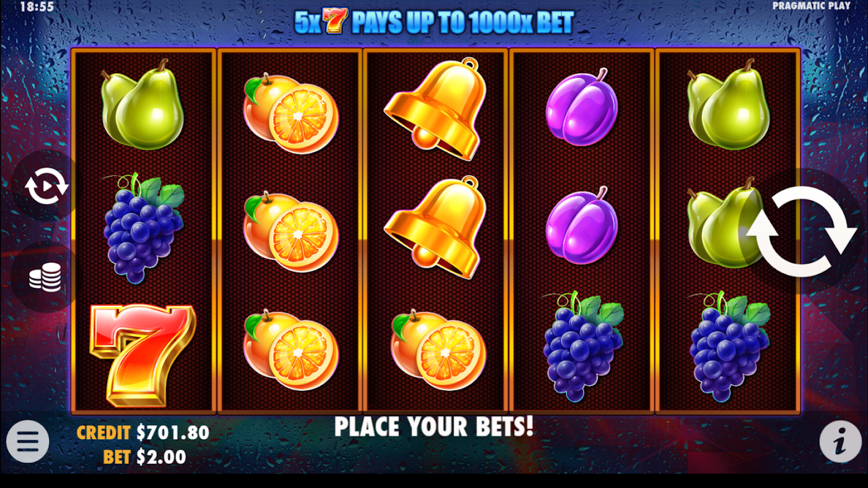Tap the pear at top of first reel
This screenshot has width=868, height=488.
[142, 105]
